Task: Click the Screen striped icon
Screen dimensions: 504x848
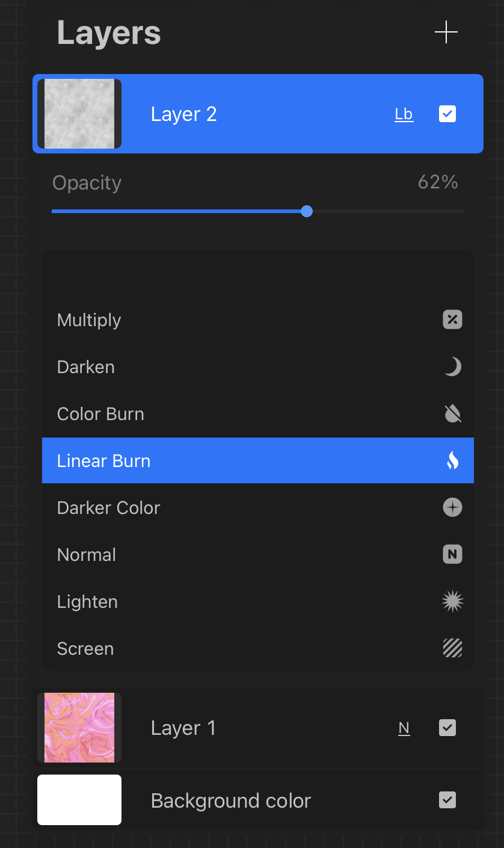Action: click(x=452, y=648)
